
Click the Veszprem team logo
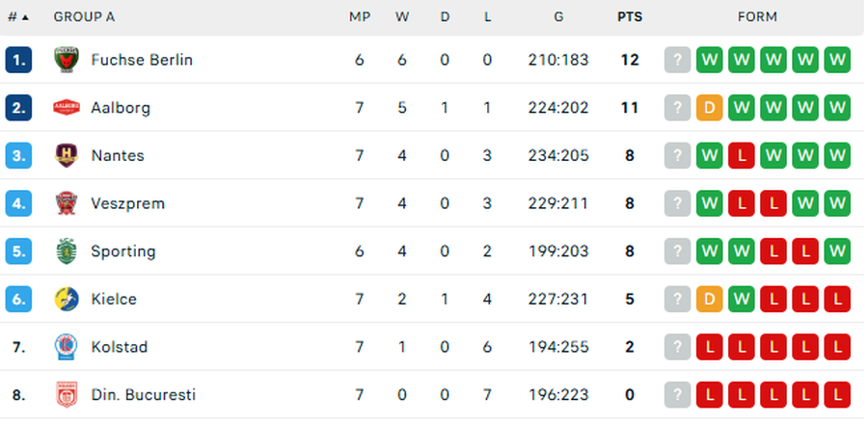[x=66, y=203]
